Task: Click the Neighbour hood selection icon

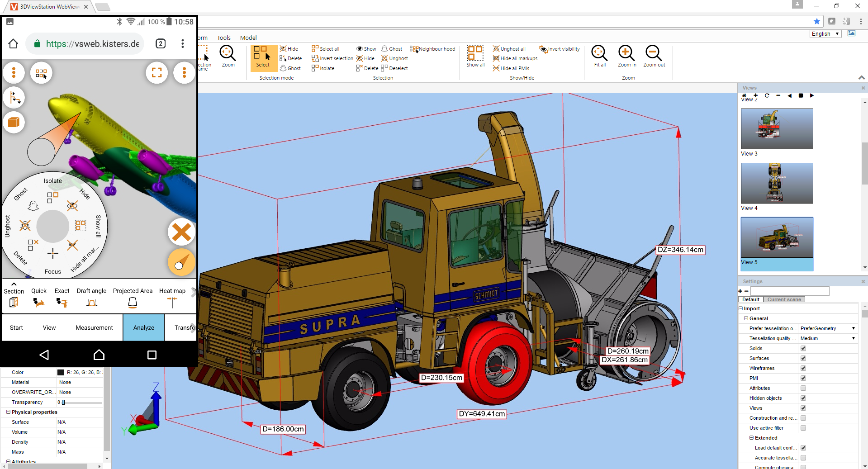Action: (414, 49)
